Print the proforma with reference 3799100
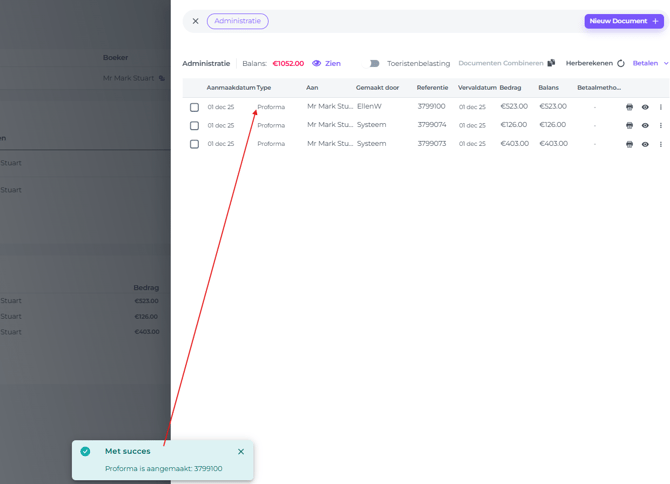The width and height of the screenshot is (670, 484). click(x=629, y=107)
